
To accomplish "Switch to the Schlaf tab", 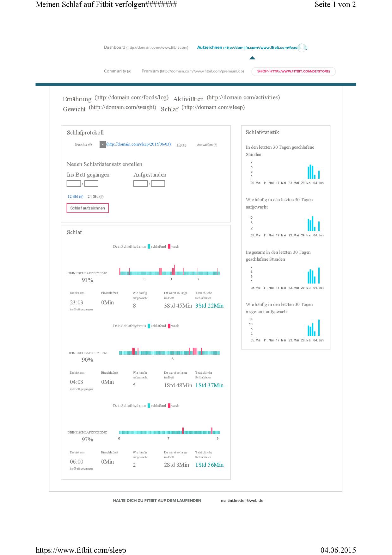I will coord(170,109).
